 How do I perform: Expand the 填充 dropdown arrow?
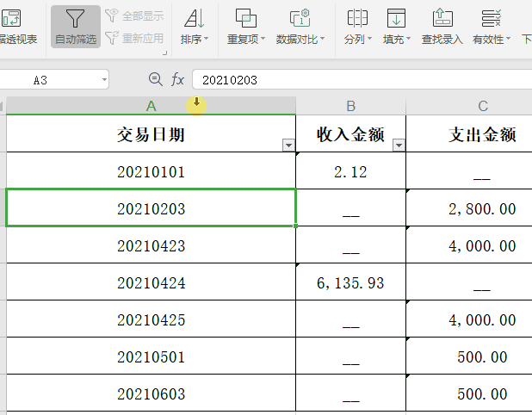click(409, 39)
